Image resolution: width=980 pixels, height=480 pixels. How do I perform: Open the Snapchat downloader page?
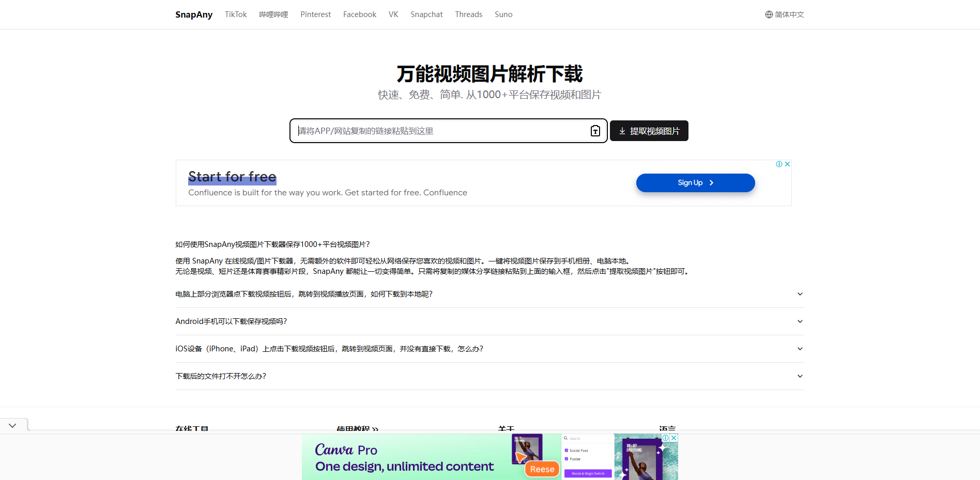(x=426, y=14)
